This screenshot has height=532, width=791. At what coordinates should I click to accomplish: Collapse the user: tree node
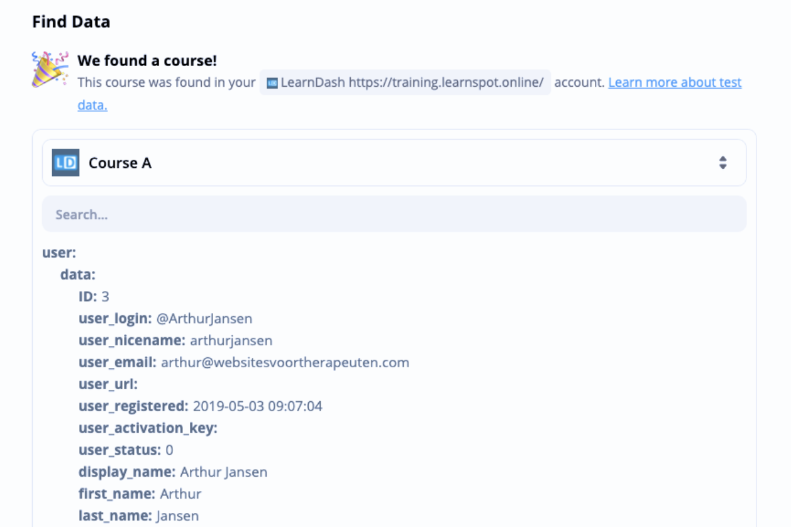(59, 253)
